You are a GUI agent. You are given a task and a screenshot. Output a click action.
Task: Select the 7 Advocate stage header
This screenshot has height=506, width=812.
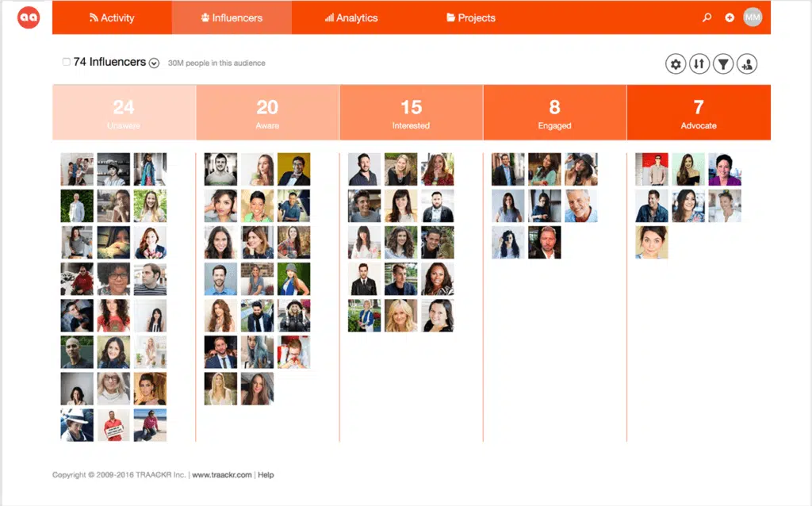698,113
